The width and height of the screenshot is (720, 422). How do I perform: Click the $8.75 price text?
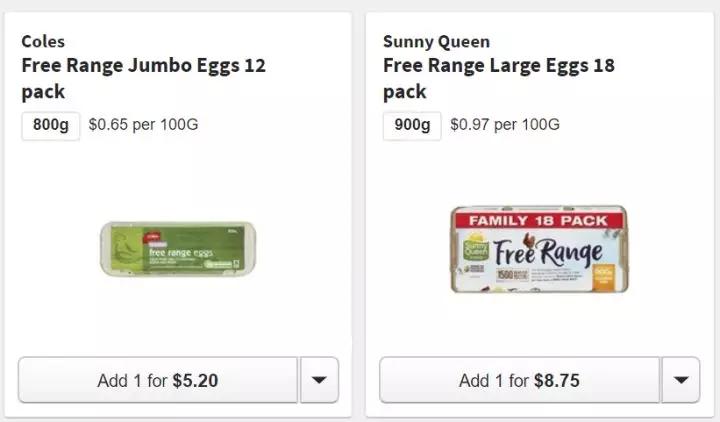(x=557, y=380)
